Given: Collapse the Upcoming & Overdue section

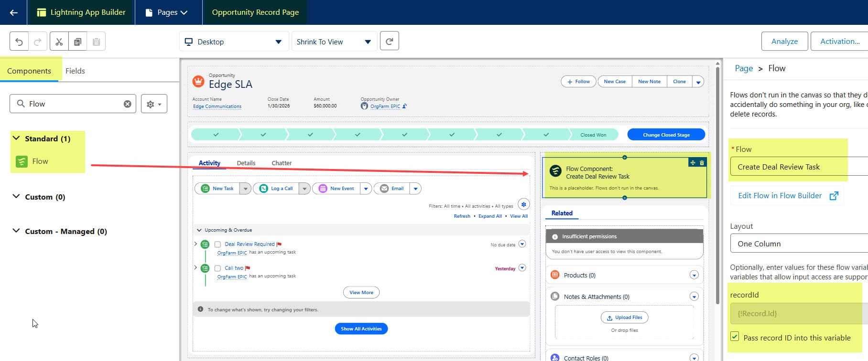Looking at the screenshot, I should click(x=199, y=230).
